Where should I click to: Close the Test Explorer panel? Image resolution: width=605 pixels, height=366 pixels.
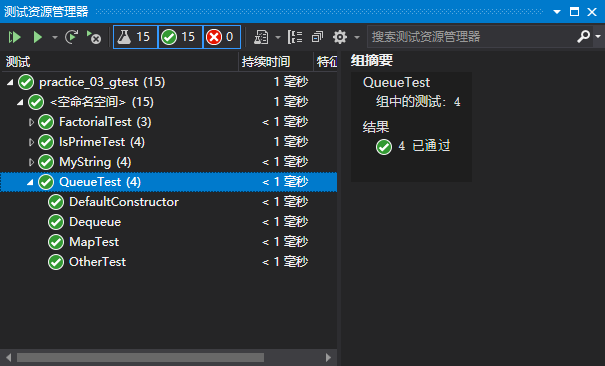click(x=592, y=12)
